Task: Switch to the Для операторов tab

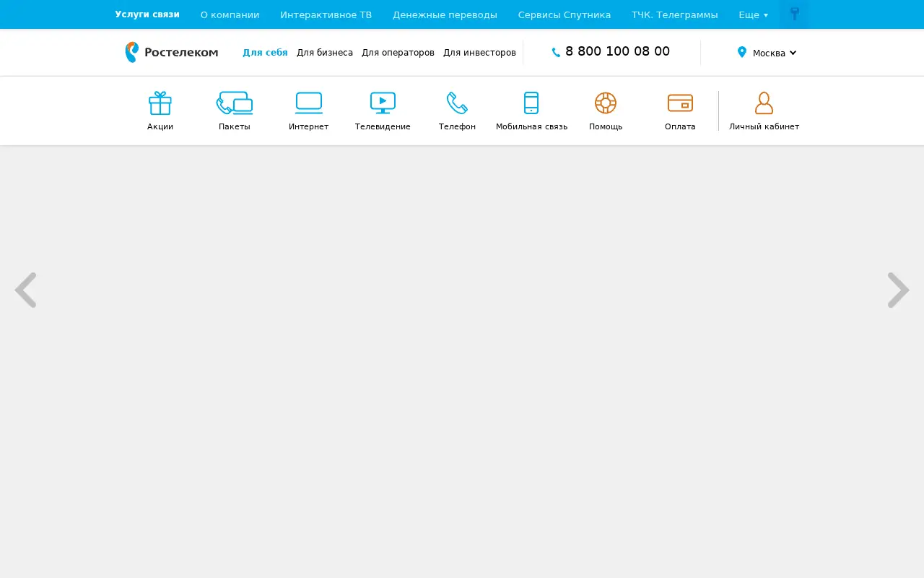Action: [x=398, y=53]
